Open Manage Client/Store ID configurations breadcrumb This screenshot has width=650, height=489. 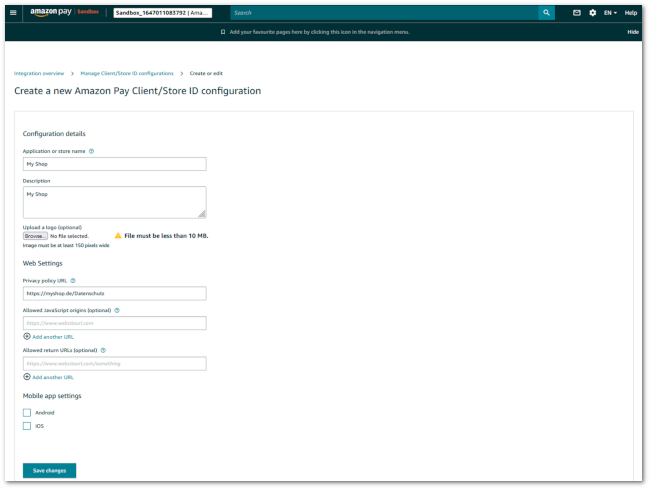(x=127, y=73)
